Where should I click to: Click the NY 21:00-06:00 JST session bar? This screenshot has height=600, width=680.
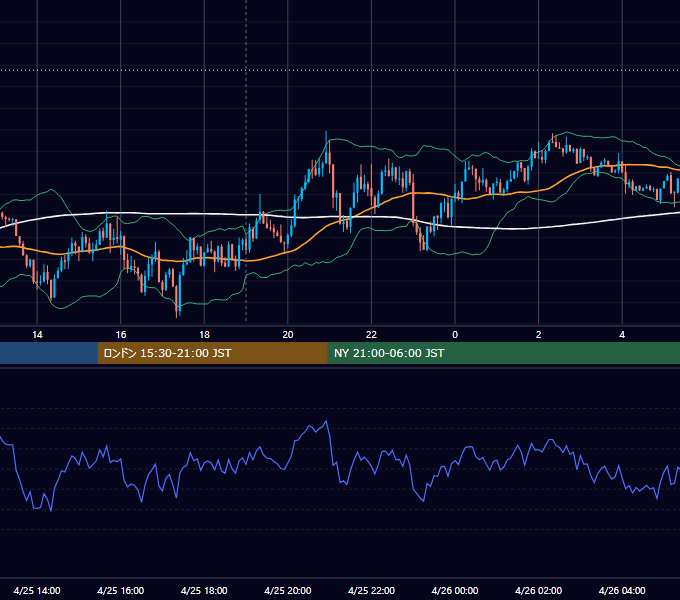click(x=503, y=353)
